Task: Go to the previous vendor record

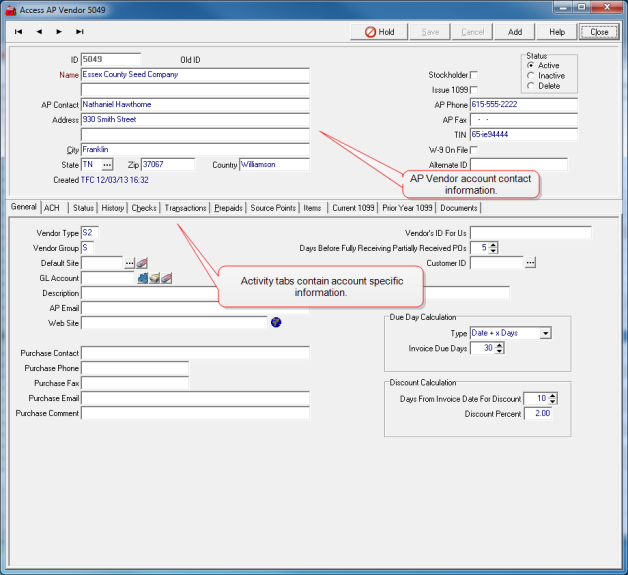Action: pos(39,32)
